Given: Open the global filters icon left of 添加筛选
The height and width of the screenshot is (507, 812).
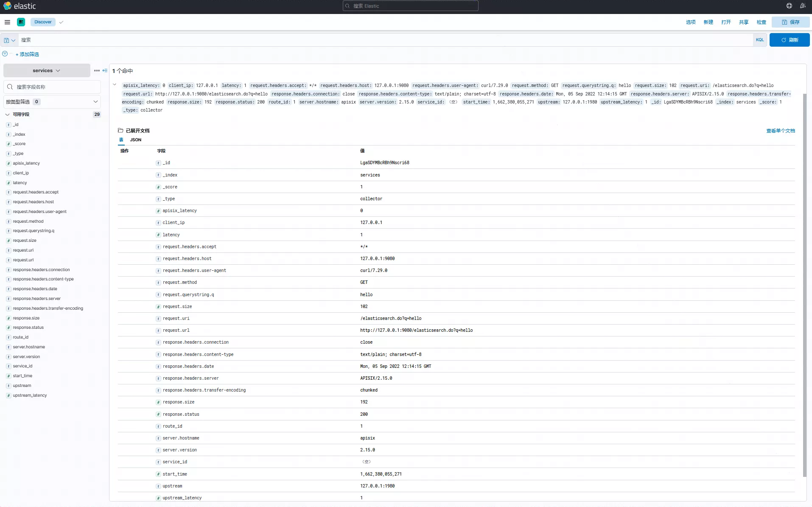Looking at the screenshot, I should tap(5, 54).
